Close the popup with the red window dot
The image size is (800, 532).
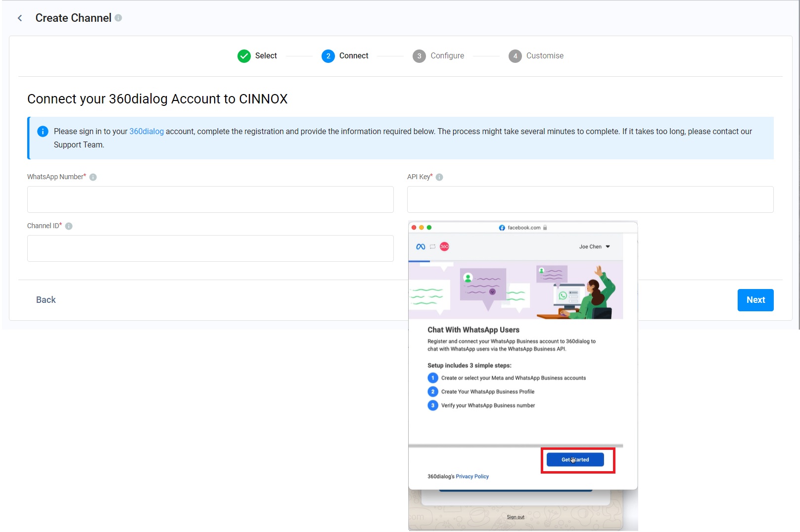[x=414, y=228]
